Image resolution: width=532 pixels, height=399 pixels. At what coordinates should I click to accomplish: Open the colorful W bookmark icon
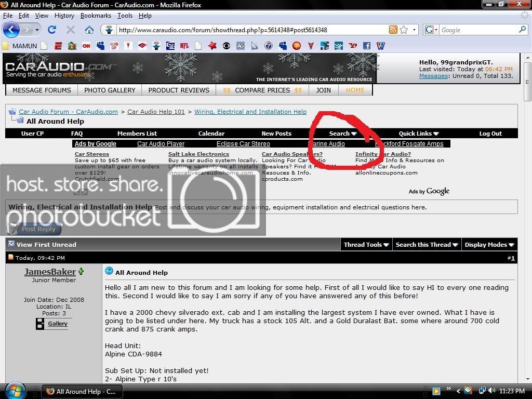380,46
